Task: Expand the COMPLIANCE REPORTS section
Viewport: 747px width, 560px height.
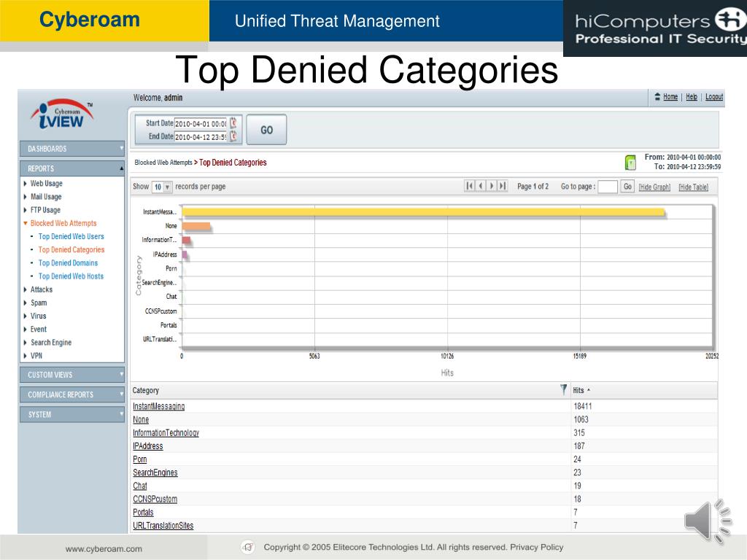Action: point(72,394)
